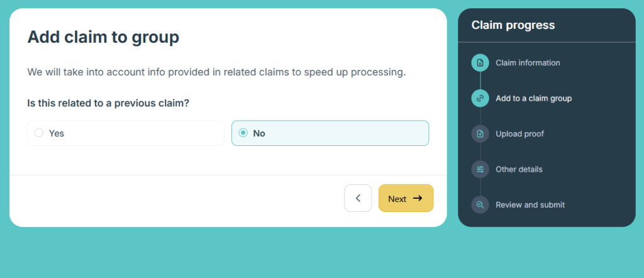Open the Claim information step label
The image size is (644, 278).
[528, 63]
